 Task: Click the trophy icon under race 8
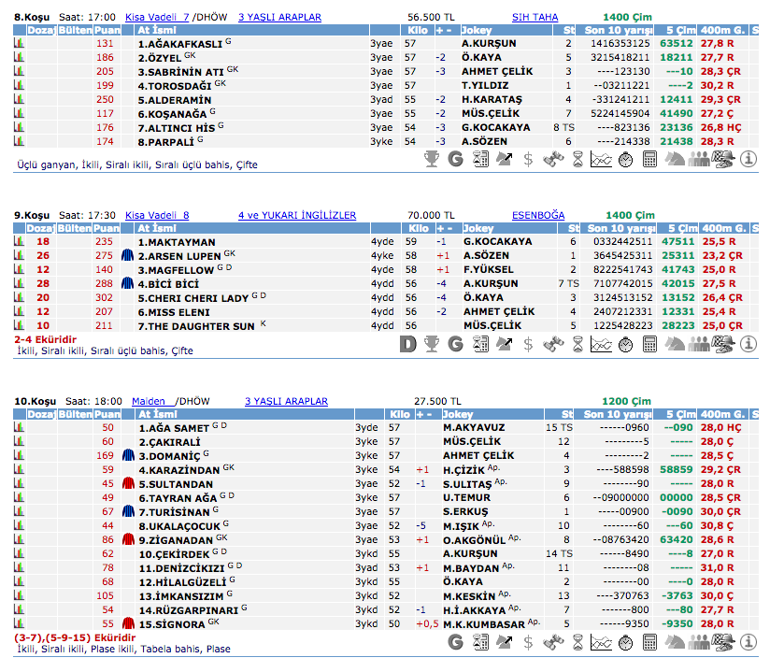(432, 159)
